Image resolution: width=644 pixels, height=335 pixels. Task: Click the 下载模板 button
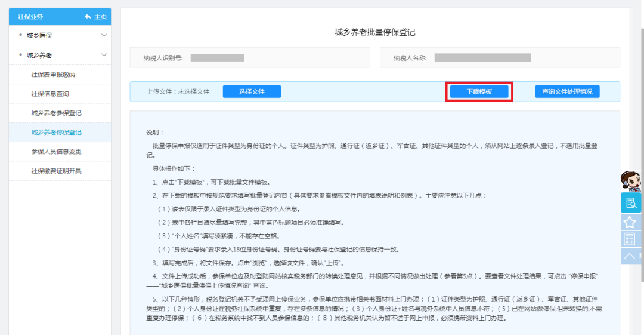479,92
